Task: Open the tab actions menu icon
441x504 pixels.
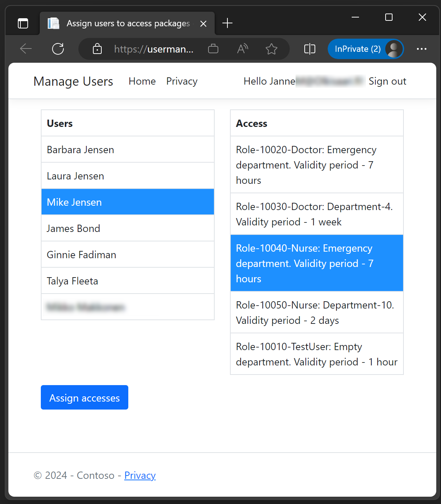Action: coord(23,23)
